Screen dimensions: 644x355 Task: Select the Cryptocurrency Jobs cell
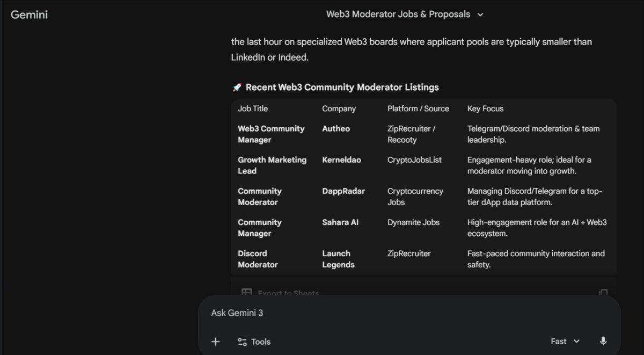[x=415, y=197]
